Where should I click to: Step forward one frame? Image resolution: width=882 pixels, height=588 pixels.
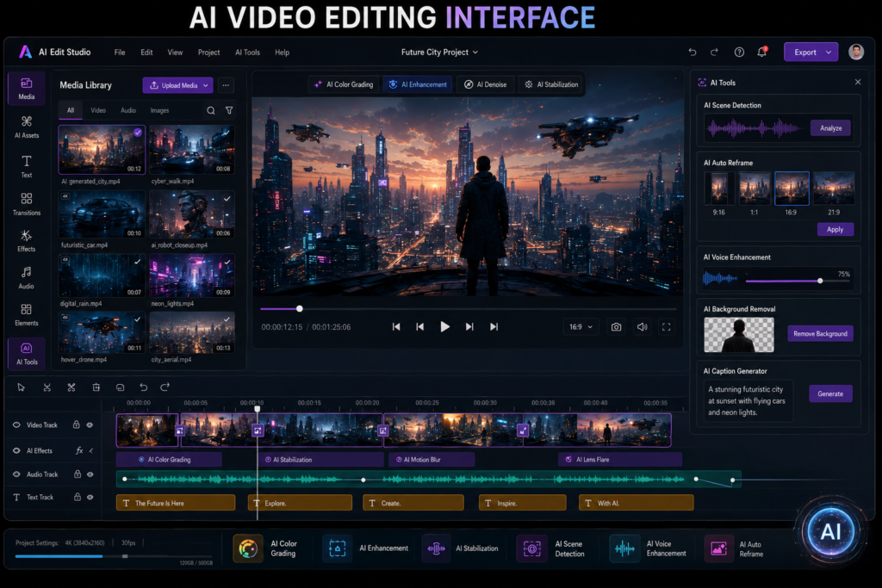pyautogui.click(x=469, y=326)
